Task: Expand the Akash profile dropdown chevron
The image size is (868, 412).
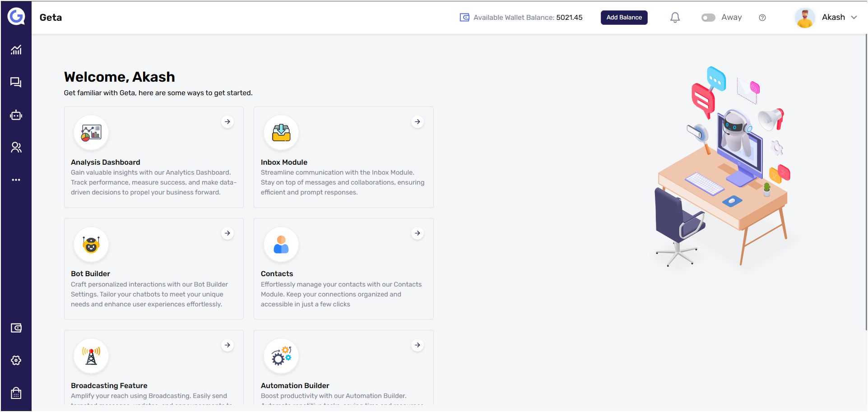Action: [x=854, y=18]
